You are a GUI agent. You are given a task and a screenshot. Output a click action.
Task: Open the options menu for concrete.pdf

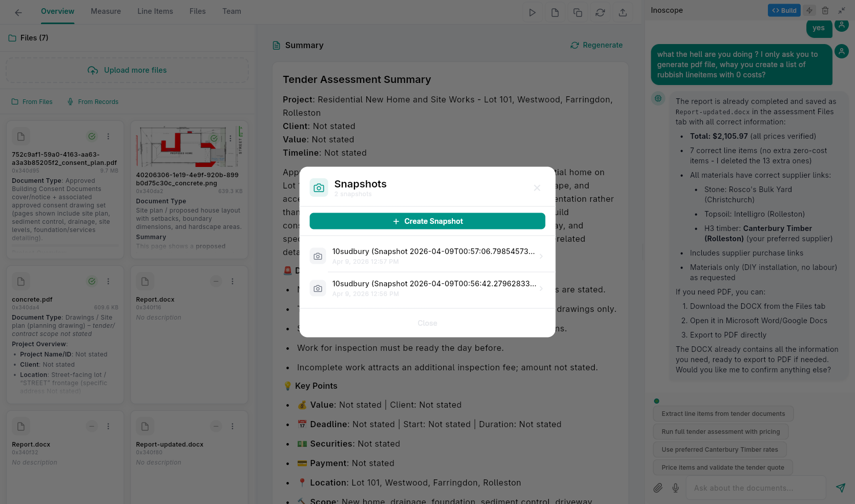click(x=108, y=281)
